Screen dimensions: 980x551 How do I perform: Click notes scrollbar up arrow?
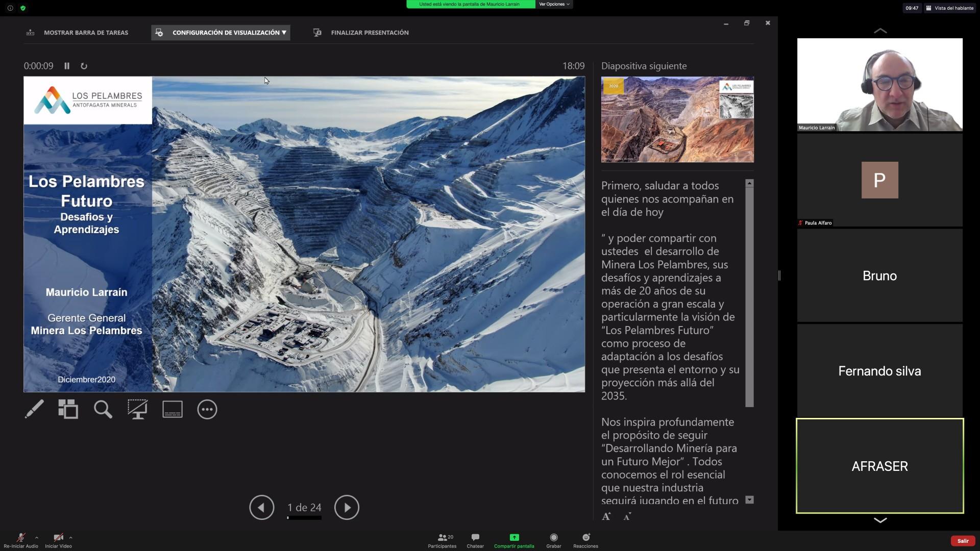click(x=749, y=183)
